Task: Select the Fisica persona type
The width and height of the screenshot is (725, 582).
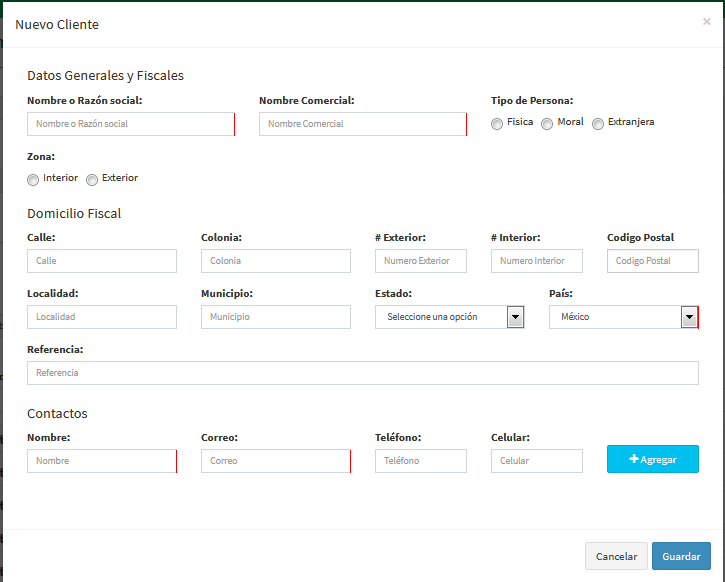Action: pos(497,124)
